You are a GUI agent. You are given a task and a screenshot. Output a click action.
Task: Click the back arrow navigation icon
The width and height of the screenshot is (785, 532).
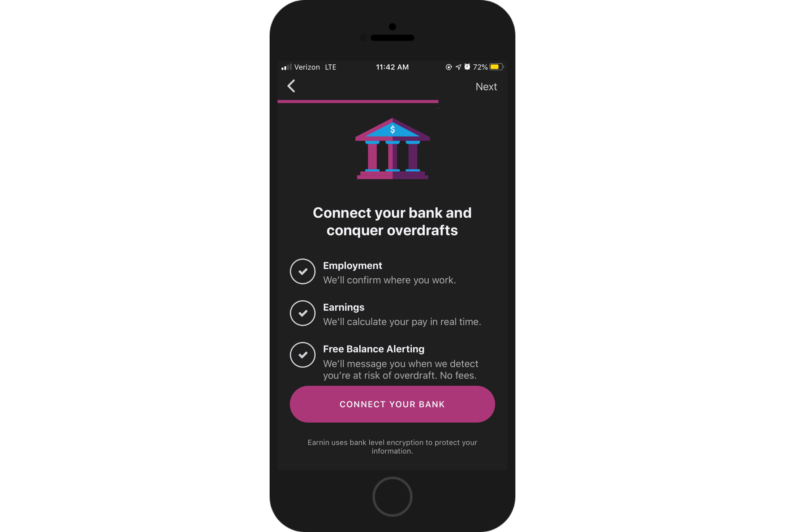coord(291,87)
